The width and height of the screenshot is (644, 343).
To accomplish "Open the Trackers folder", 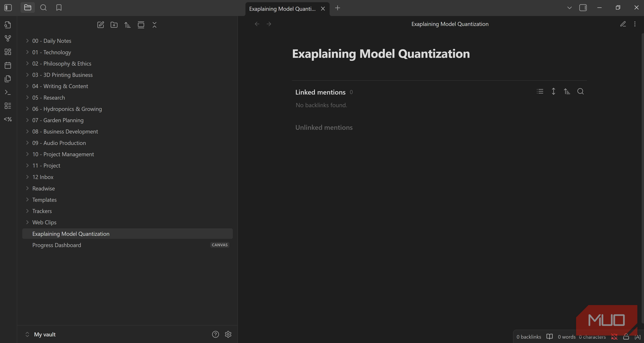I will tap(127, 211).
